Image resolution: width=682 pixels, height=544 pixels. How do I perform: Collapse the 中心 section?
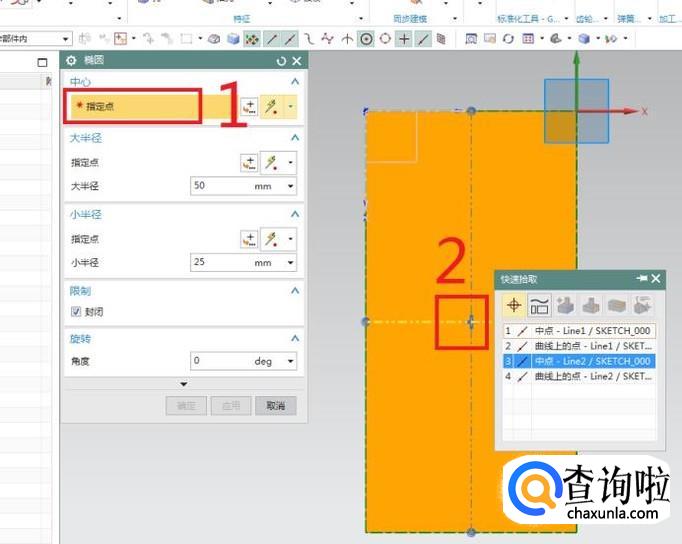(x=295, y=81)
